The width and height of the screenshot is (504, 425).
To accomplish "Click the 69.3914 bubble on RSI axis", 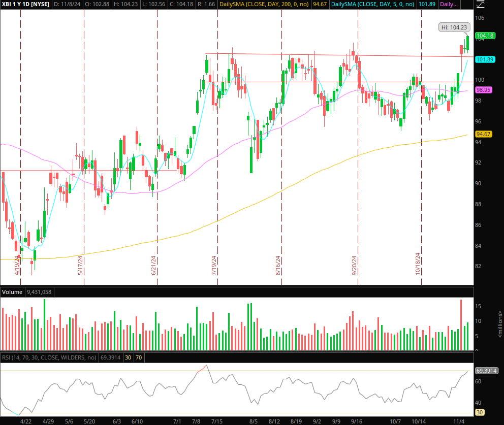I will (486, 371).
